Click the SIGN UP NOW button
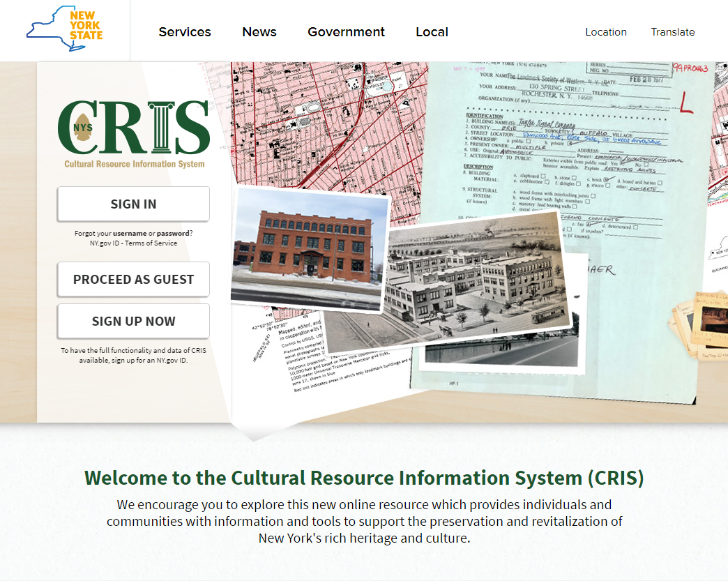Image resolution: width=728 pixels, height=581 pixels. click(x=132, y=321)
